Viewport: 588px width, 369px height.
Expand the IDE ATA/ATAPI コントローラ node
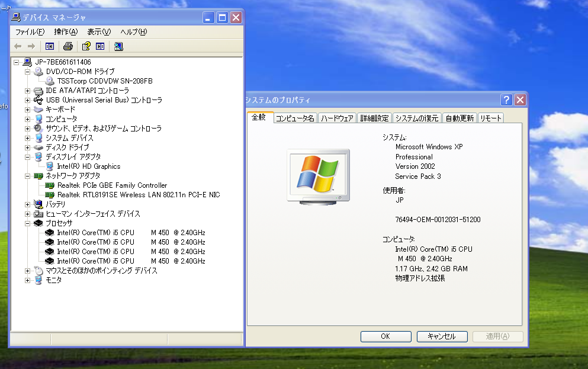[27, 91]
